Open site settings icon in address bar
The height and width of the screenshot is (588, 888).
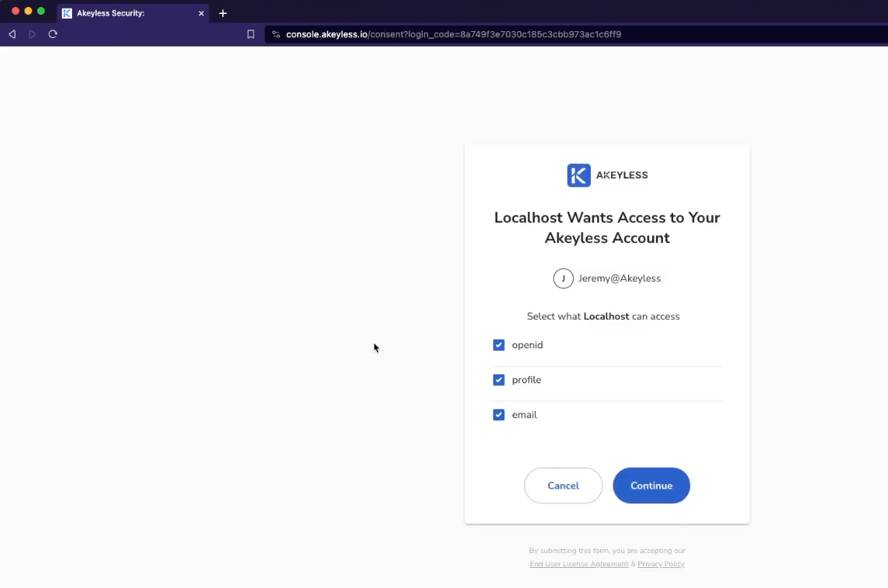276,34
